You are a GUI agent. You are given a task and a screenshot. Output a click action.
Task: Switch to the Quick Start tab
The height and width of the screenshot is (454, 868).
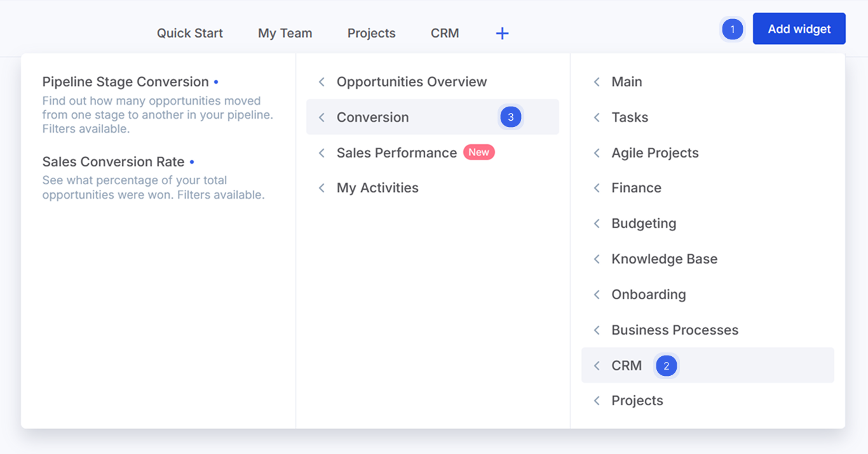[189, 34]
